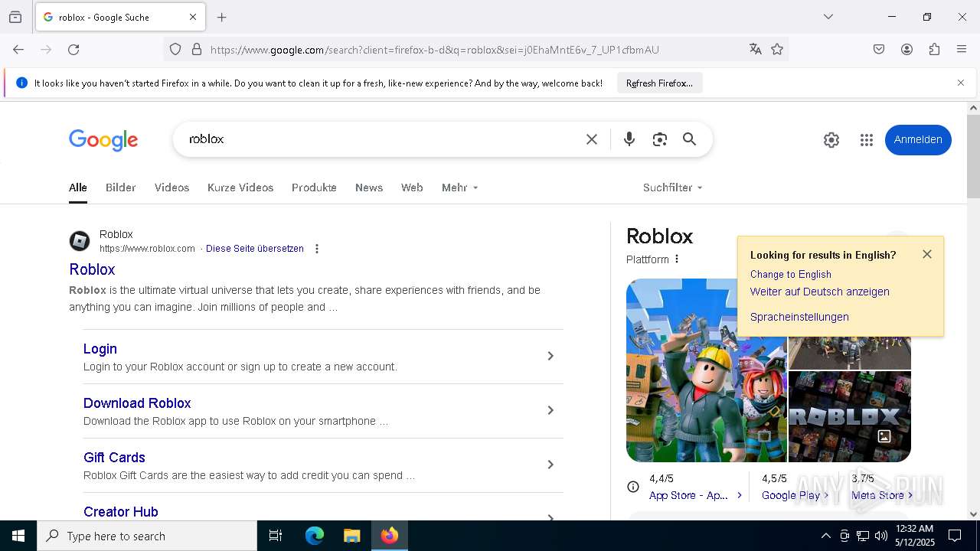This screenshot has height=551, width=980.
Task: Switch to Bilder results tab
Action: pyautogui.click(x=121, y=187)
